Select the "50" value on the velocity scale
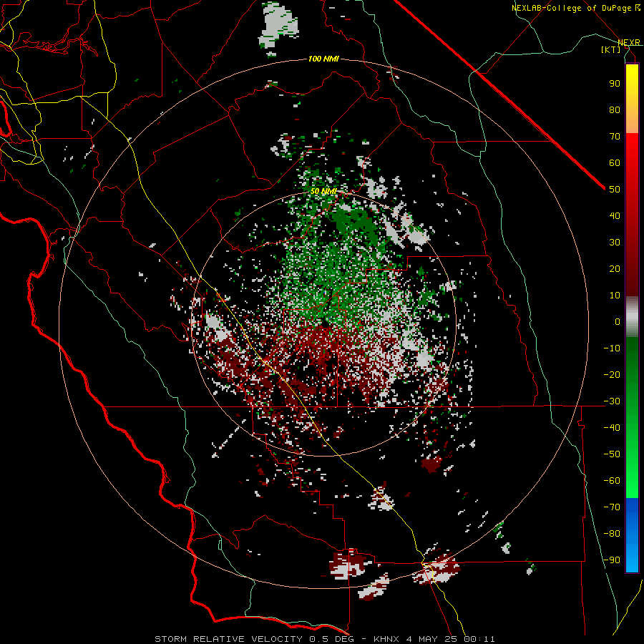 [x=615, y=190]
